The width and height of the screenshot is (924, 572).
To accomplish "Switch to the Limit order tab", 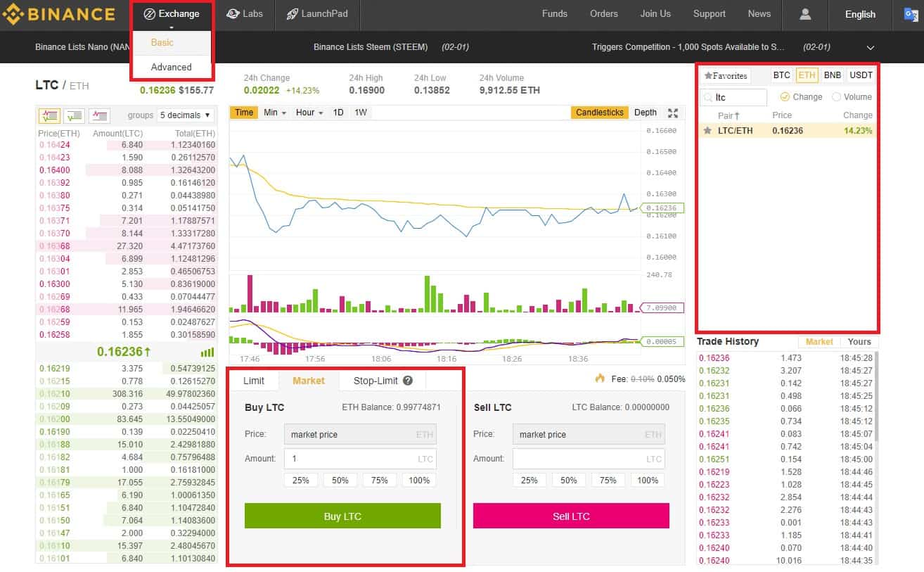I will (x=254, y=381).
